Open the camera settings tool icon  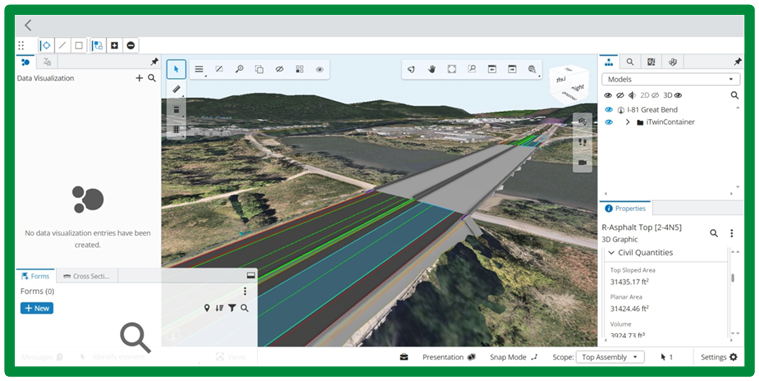pyautogui.click(x=582, y=122)
